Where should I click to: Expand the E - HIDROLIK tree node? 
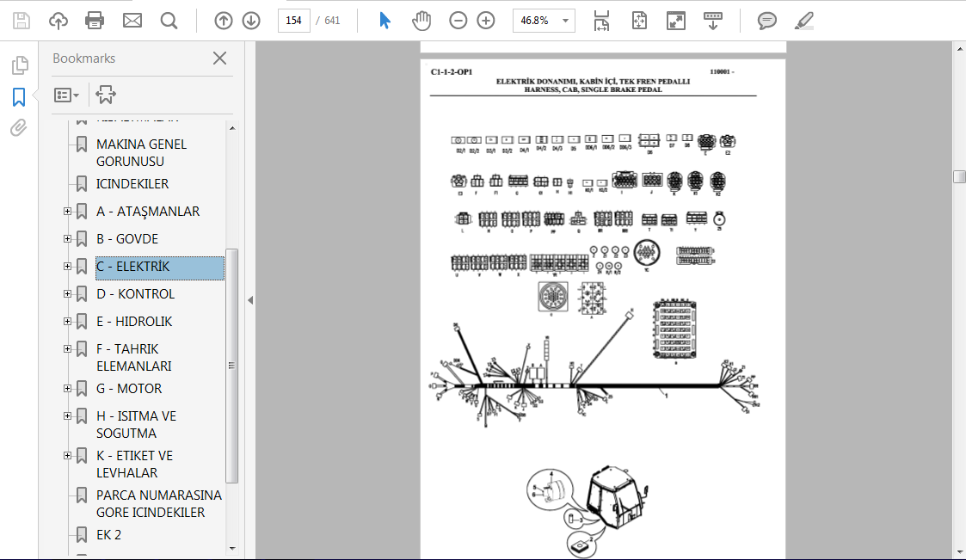(68, 322)
